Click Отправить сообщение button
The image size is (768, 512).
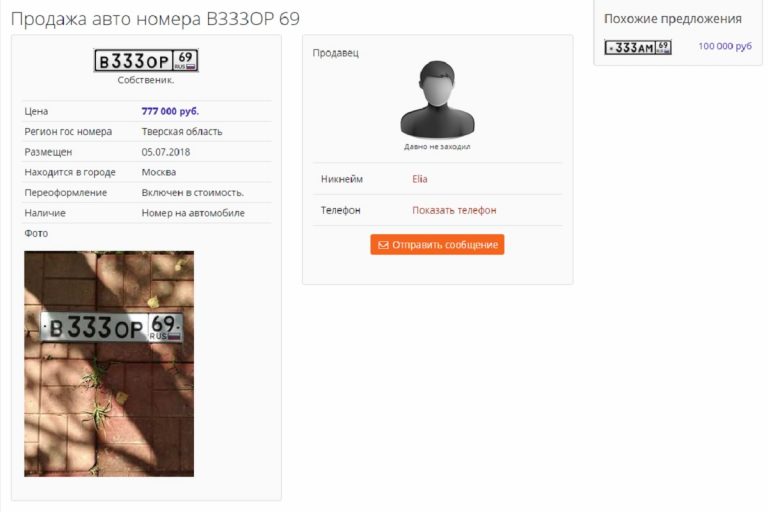coord(437,244)
